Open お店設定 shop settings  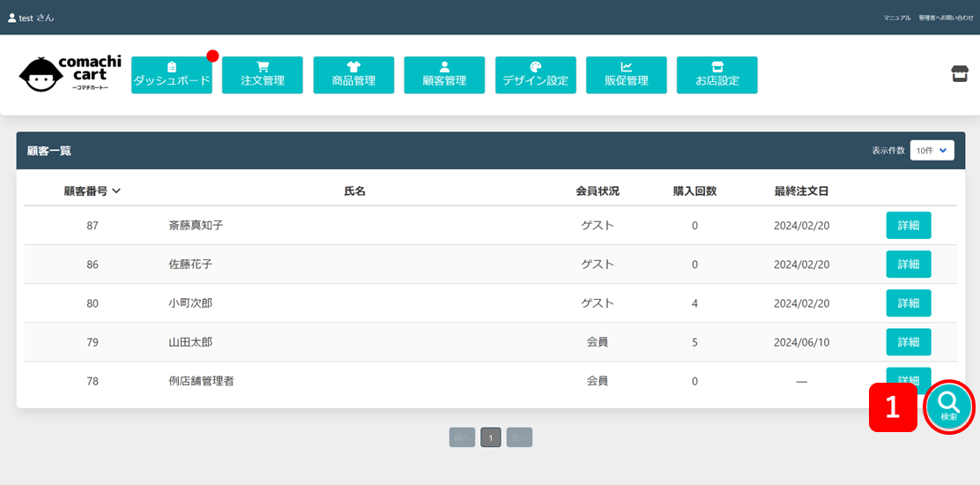[x=716, y=75]
